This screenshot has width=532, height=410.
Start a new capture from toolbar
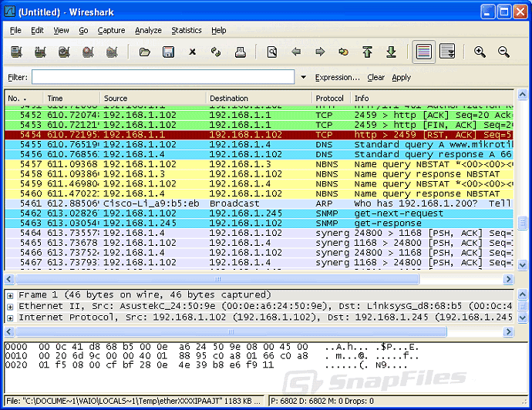(64, 52)
